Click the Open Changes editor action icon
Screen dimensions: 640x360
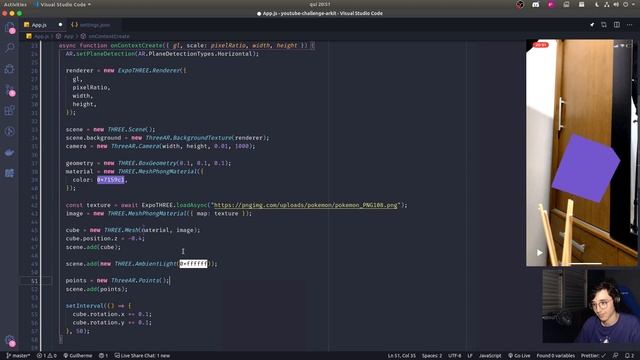pos(604,25)
